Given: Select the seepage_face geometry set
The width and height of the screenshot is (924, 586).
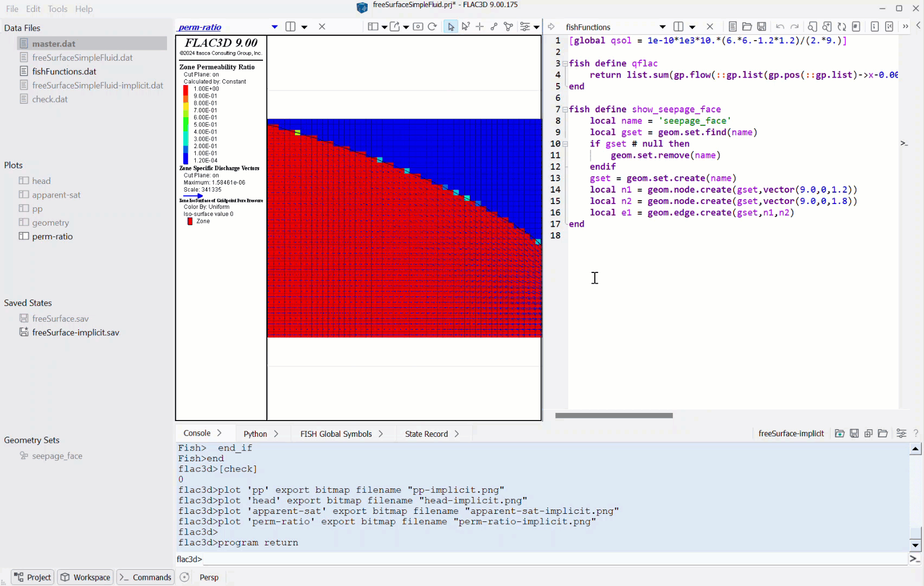Looking at the screenshot, I should tap(57, 456).
